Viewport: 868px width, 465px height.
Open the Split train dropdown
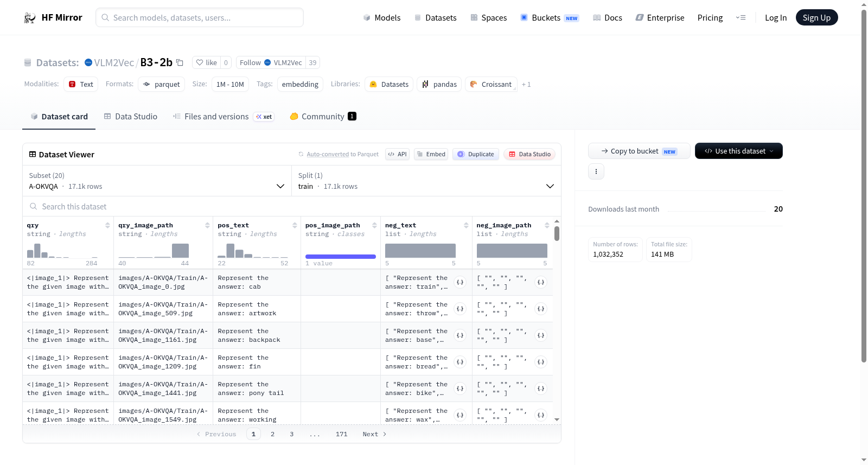(426, 181)
